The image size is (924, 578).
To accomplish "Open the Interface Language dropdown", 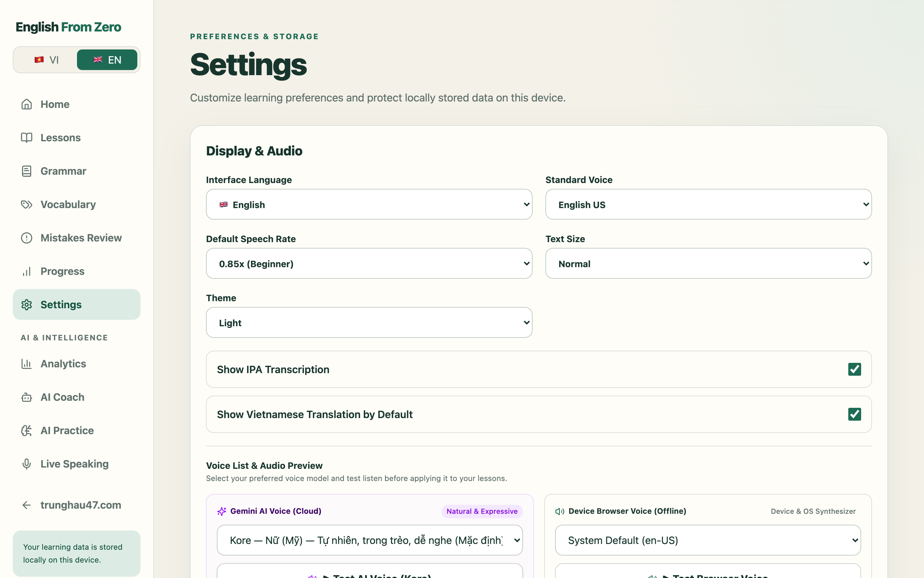I will click(x=369, y=204).
